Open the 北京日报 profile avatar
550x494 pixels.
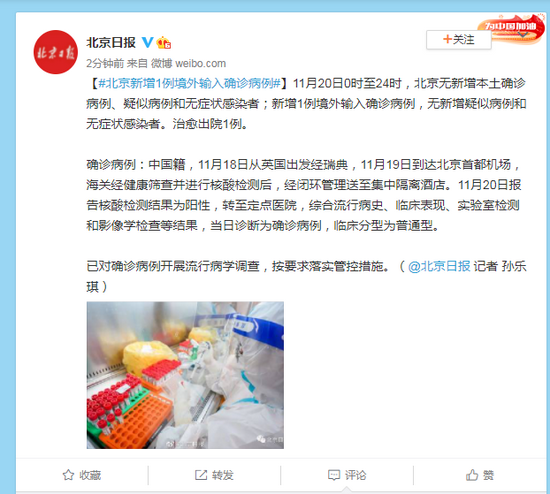pyautogui.click(x=55, y=52)
